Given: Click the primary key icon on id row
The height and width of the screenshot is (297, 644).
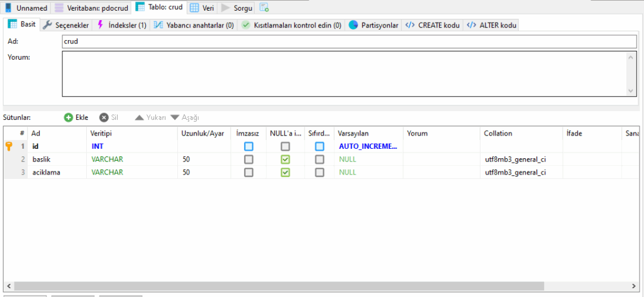Looking at the screenshot, I should pyautogui.click(x=9, y=146).
